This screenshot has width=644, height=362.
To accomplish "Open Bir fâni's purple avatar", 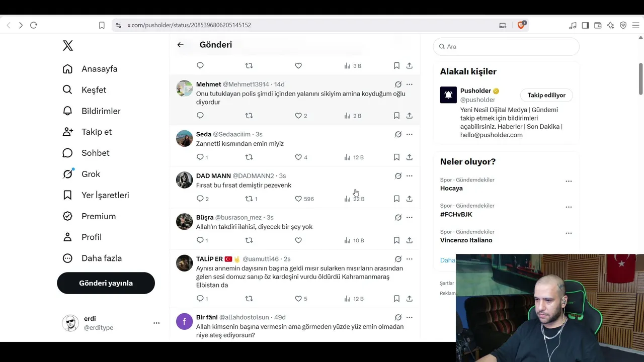I will pos(184,321).
